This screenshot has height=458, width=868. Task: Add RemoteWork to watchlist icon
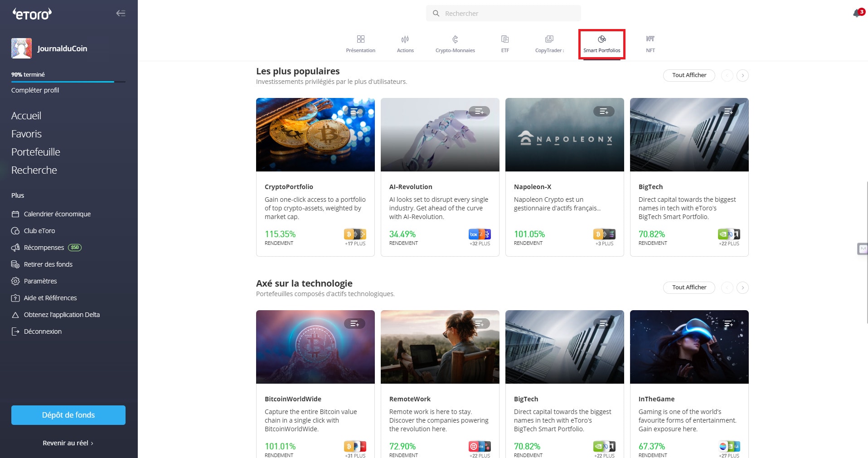480,323
